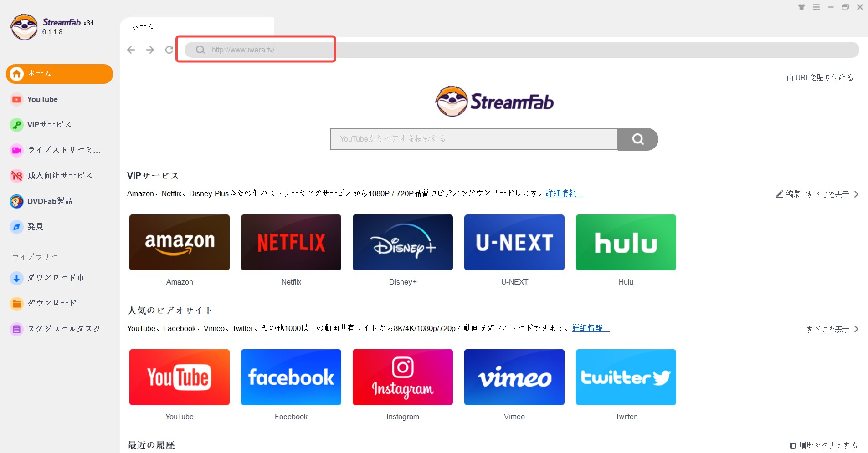Click 履歴をクリアする trash button
868x453 pixels.
pyautogui.click(x=823, y=445)
